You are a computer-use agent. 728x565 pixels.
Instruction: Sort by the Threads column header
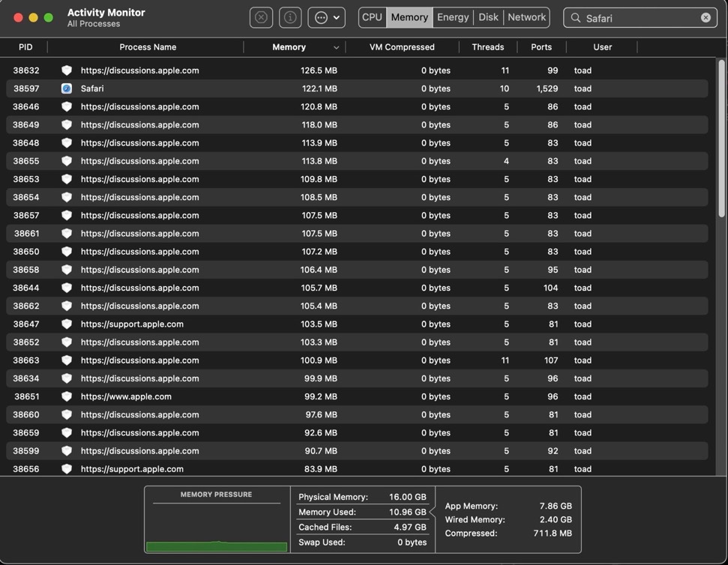click(487, 47)
